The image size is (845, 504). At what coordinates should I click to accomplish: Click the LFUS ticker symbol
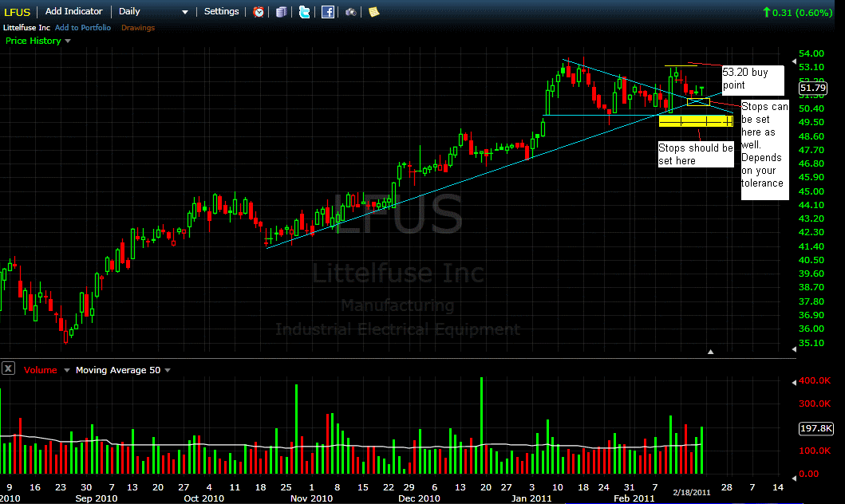tap(18, 12)
